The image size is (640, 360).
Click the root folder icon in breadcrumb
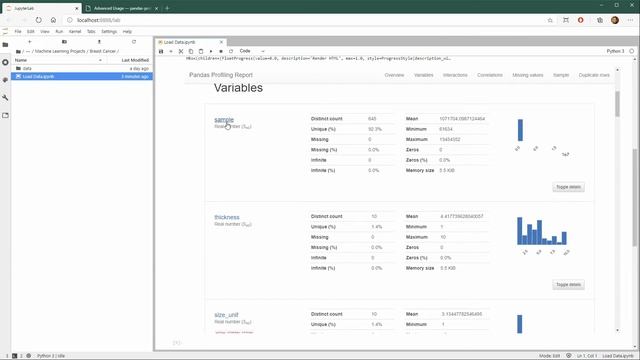[18, 51]
